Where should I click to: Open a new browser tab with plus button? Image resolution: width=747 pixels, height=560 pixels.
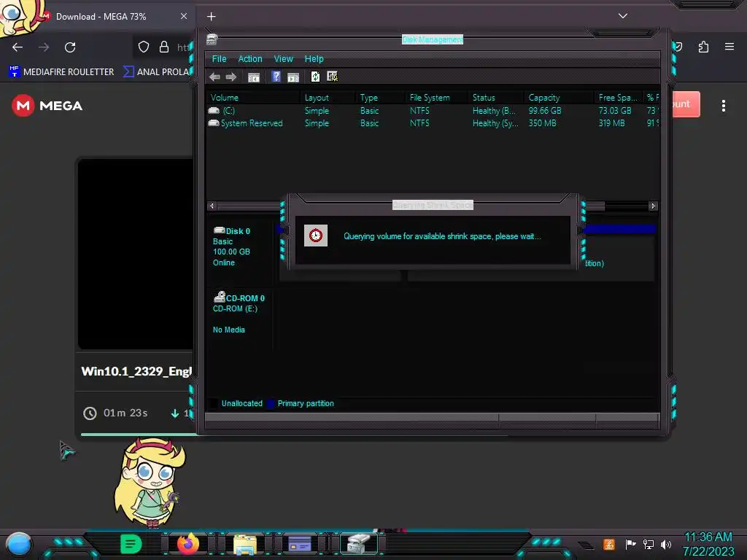pyautogui.click(x=211, y=17)
